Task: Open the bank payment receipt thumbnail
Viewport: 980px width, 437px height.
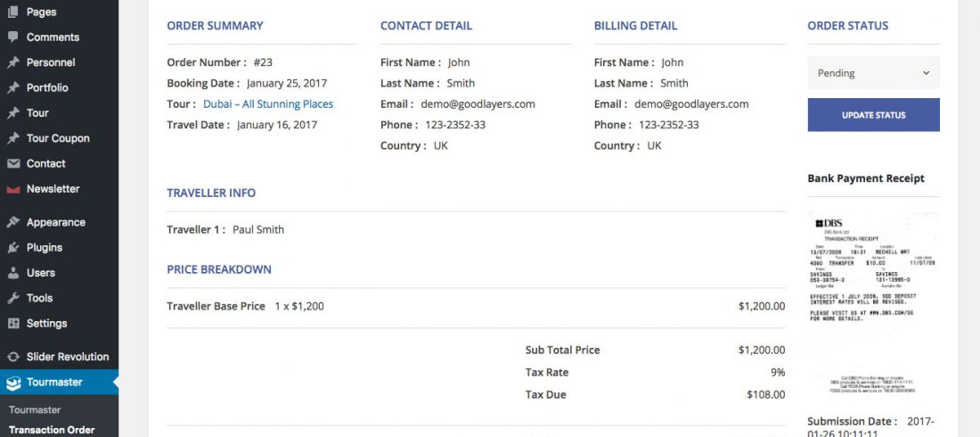Action: point(873,305)
